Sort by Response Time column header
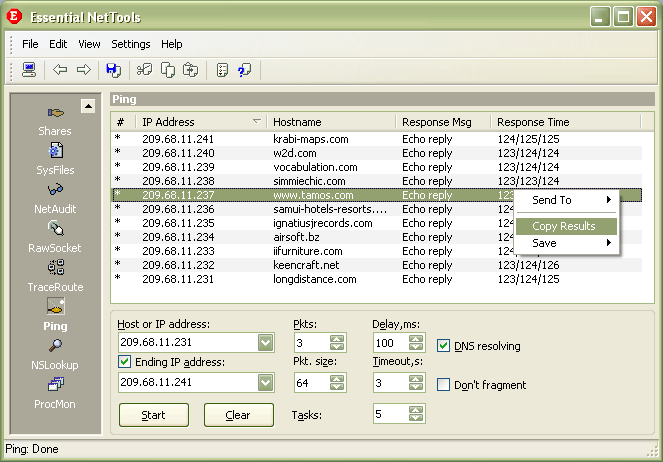 pyautogui.click(x=566, y=122)
